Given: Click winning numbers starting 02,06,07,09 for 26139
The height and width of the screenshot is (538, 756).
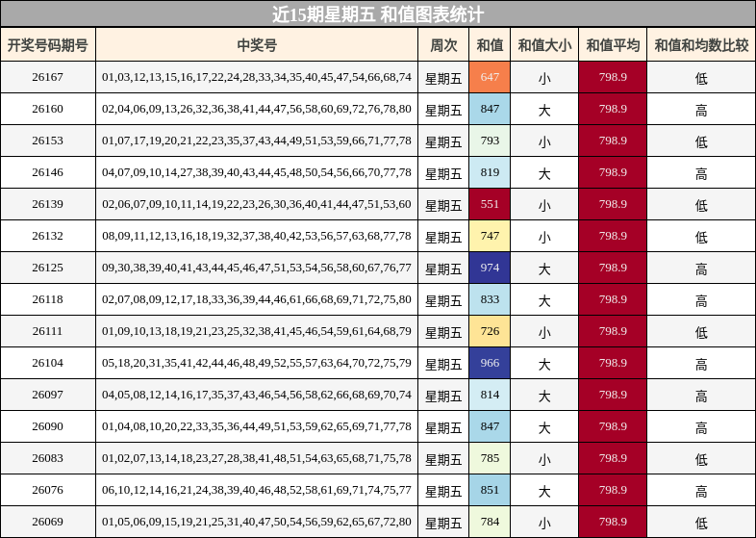Looking at the screenshot, I should (257, 204).
